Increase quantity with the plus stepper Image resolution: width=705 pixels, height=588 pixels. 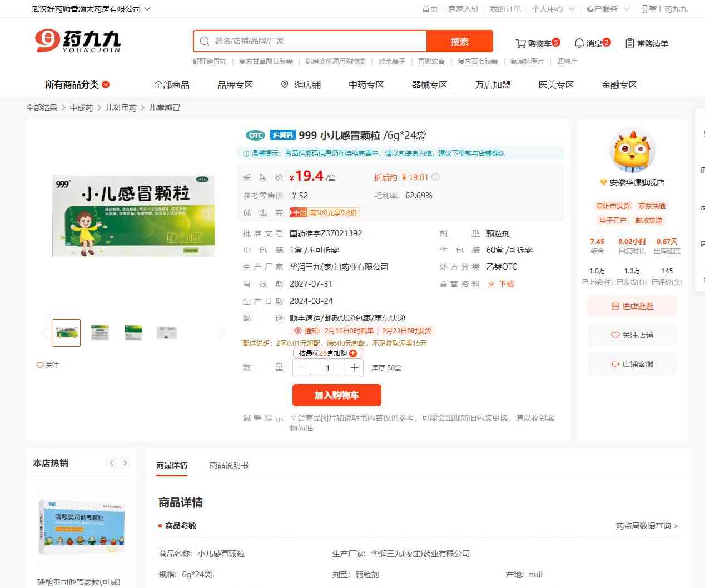click(355, 368)
